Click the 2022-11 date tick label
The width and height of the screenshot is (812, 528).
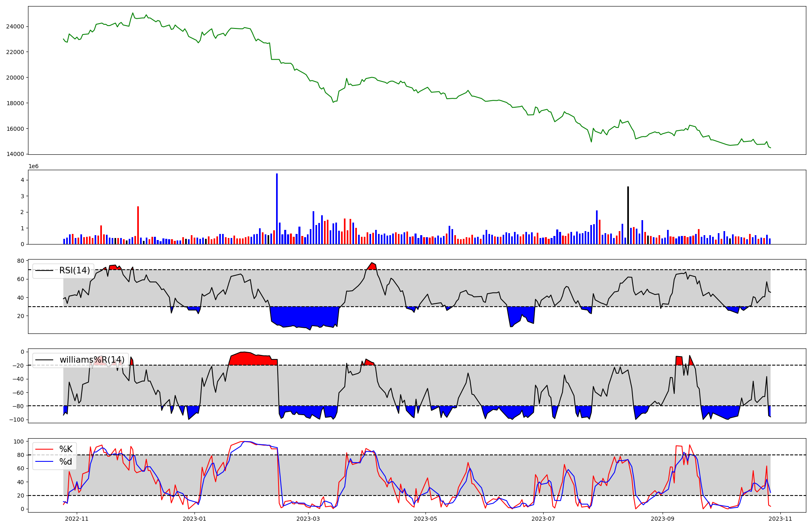point(77,519)
